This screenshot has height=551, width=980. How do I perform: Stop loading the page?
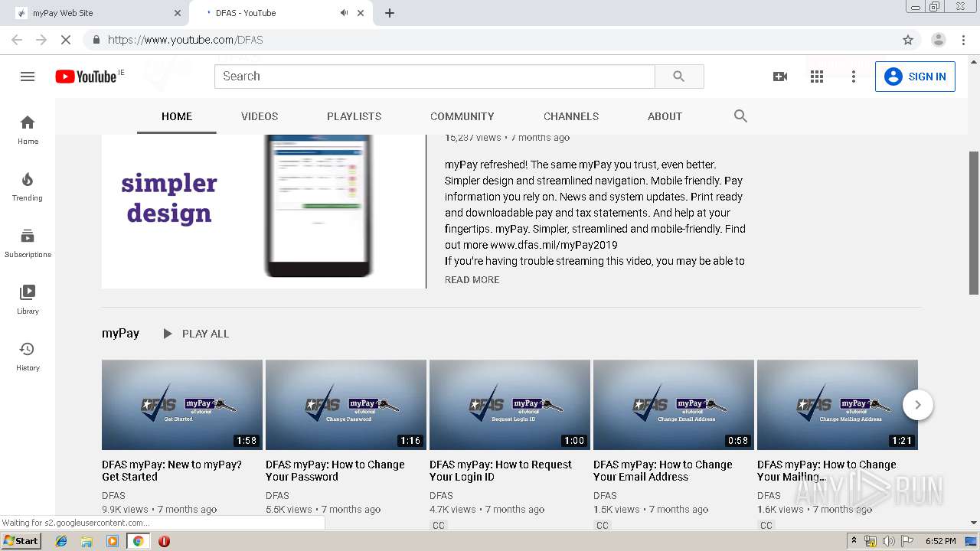pos(66,40)
